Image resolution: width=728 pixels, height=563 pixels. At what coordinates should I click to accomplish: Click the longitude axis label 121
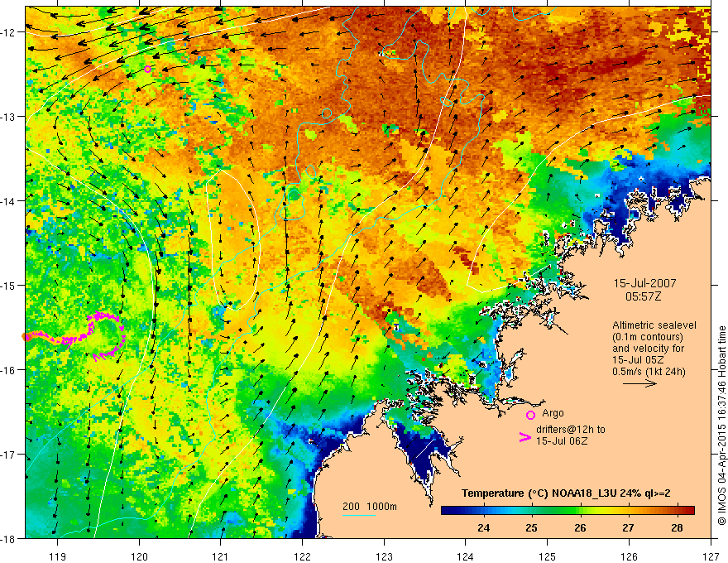pos(221,556)
